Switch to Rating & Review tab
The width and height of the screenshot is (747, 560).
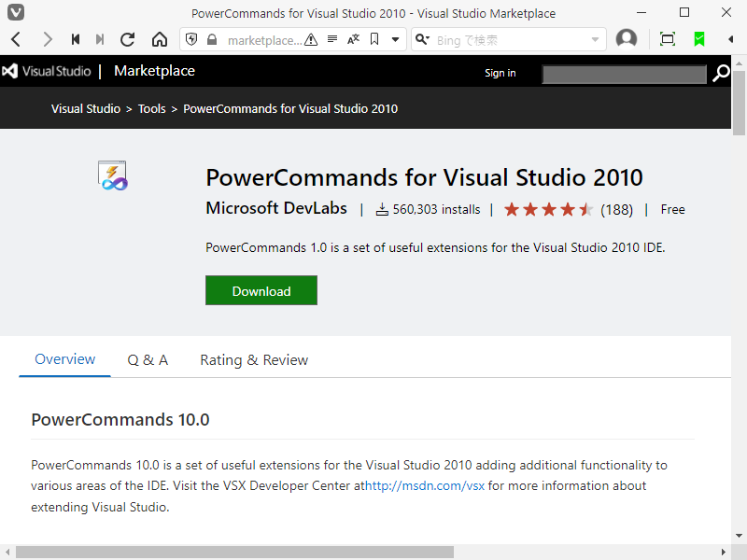click(x=254, y=360)
